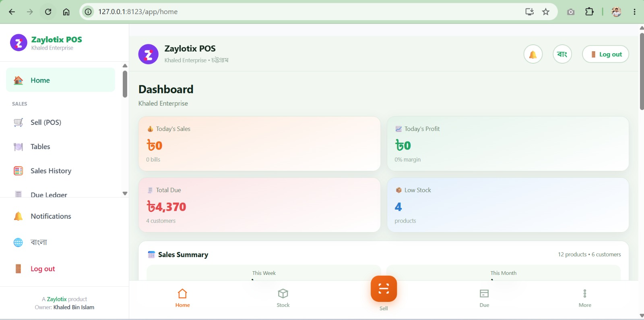Click the '0 bills' text
This screenshot has height=320, width=644.
[153, 160]
